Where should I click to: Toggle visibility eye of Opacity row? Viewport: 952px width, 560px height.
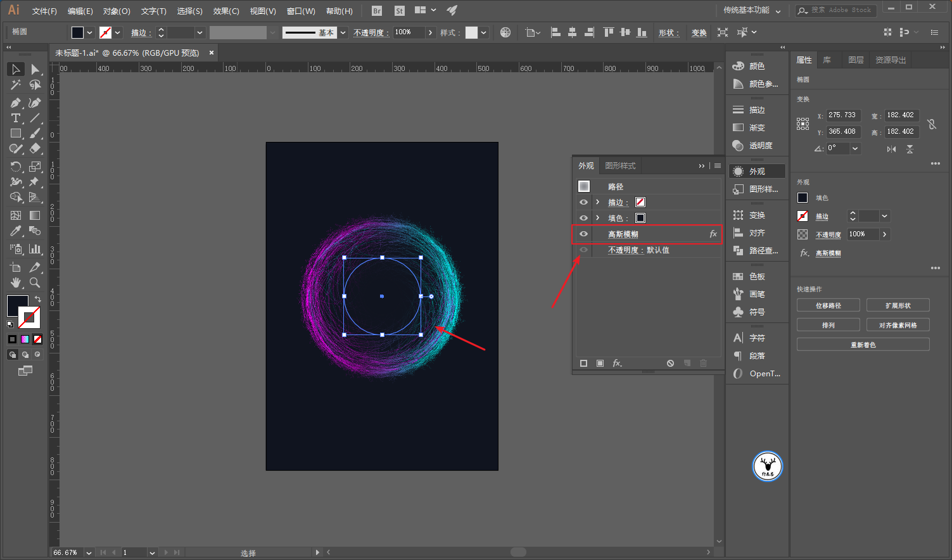click(x=583, y=250)
